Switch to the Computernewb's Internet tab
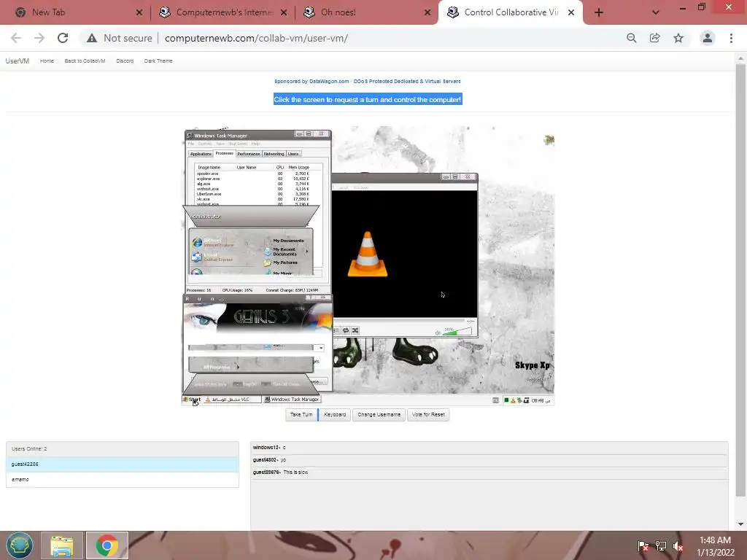 [223, 12]
